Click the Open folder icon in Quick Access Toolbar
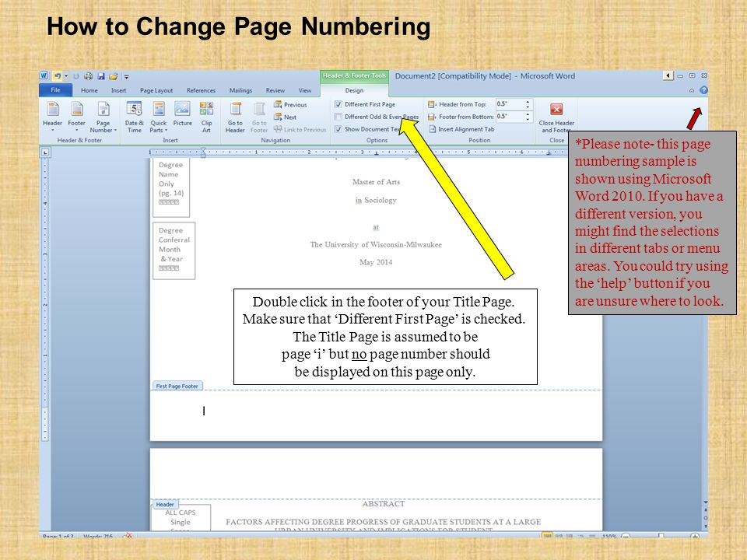The width and height of the screenshot is (747, 560). [x=114, y=75]
